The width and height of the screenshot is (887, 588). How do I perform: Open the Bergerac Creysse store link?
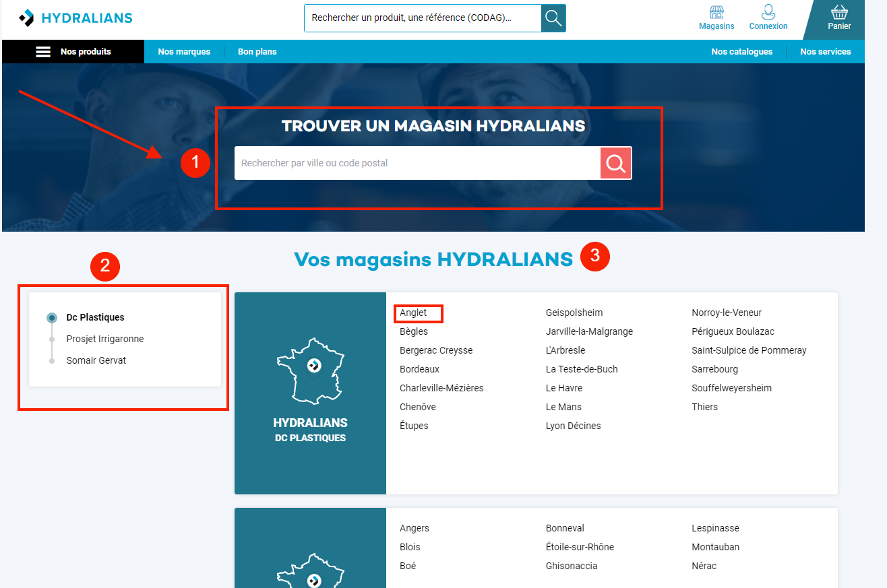coord(436,350)
